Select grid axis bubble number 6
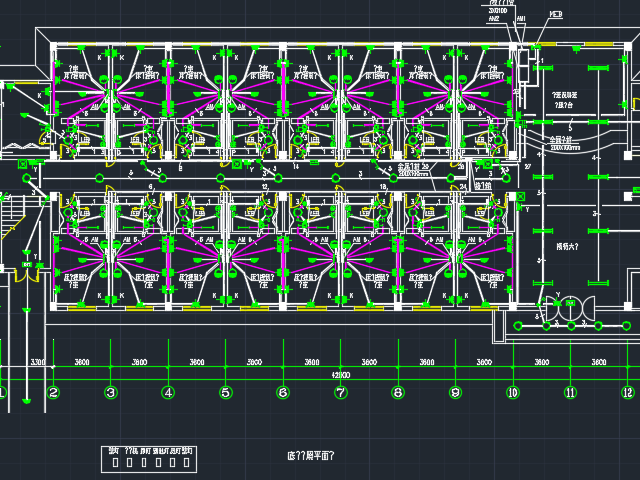Screen dimensions: 640x480 [283, 393]
